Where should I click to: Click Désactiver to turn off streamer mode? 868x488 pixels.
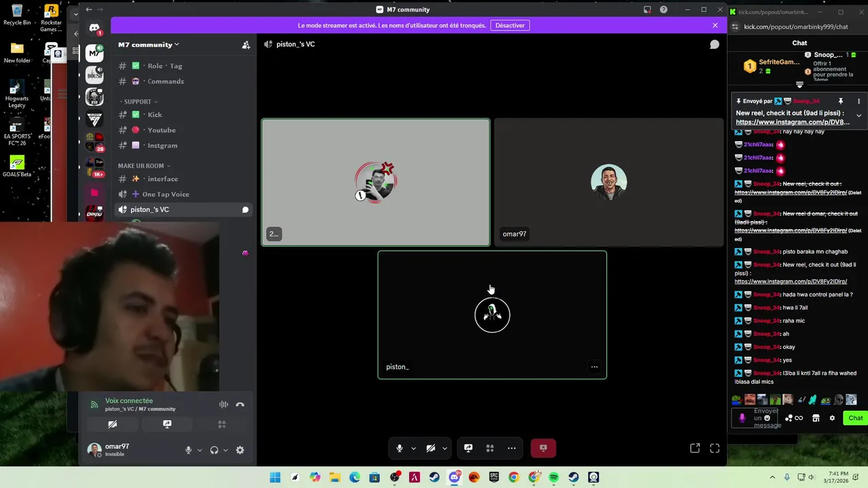[x=510, y=25]
